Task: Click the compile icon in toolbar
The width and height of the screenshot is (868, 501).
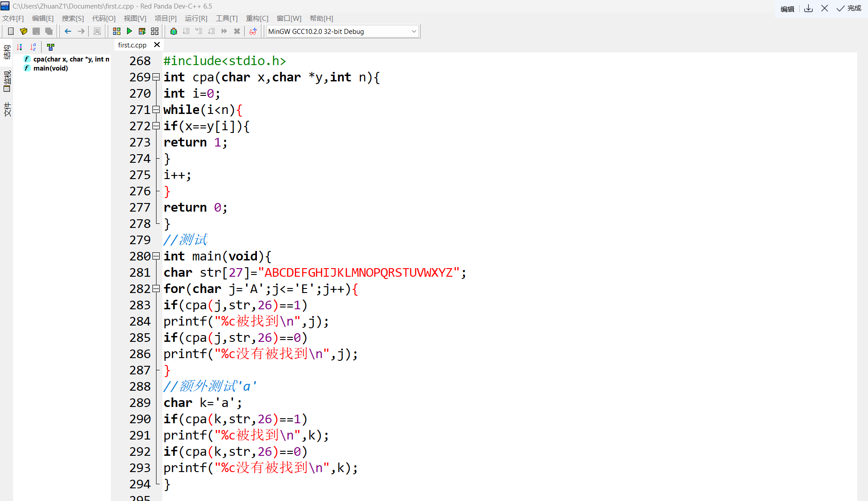Action: pos(117,31)
